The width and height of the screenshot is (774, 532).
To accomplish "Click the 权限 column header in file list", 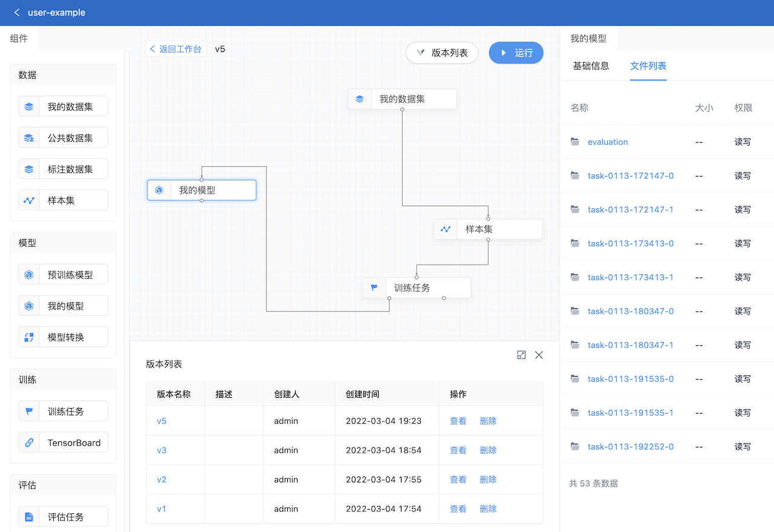I will [743, 108].
